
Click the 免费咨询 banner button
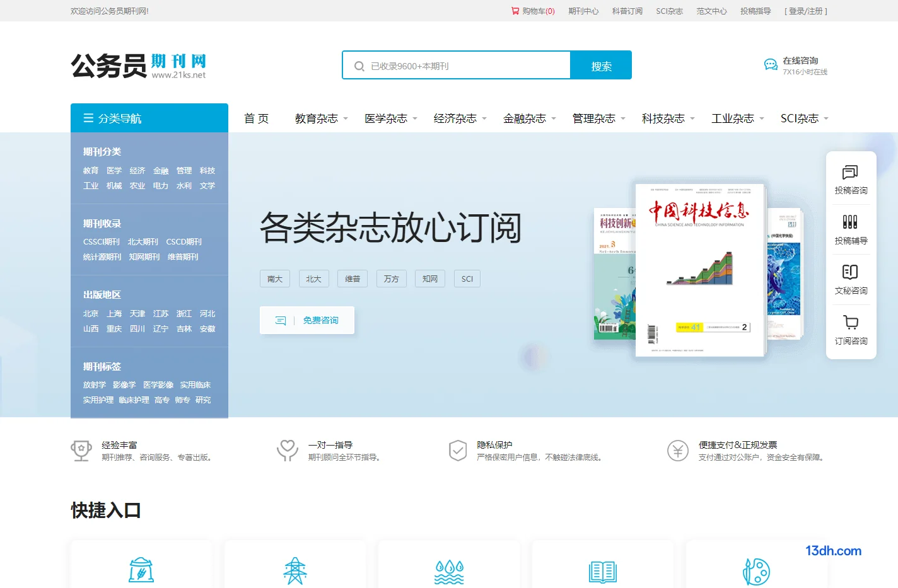(x=307, y=320)
